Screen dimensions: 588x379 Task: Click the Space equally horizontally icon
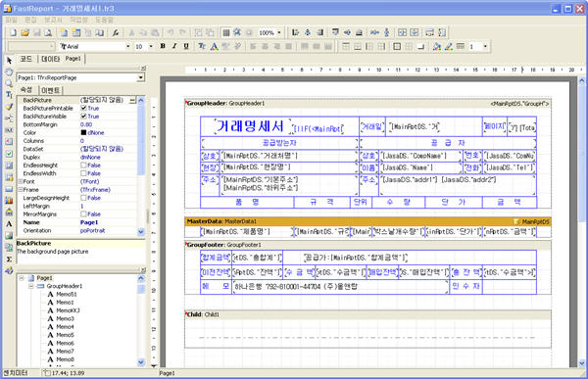[374, 33]
